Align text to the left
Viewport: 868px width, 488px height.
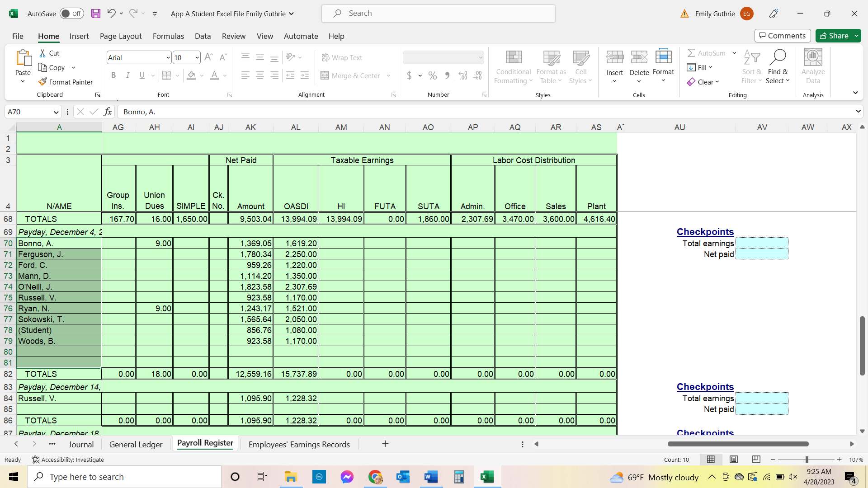point(245,76)
